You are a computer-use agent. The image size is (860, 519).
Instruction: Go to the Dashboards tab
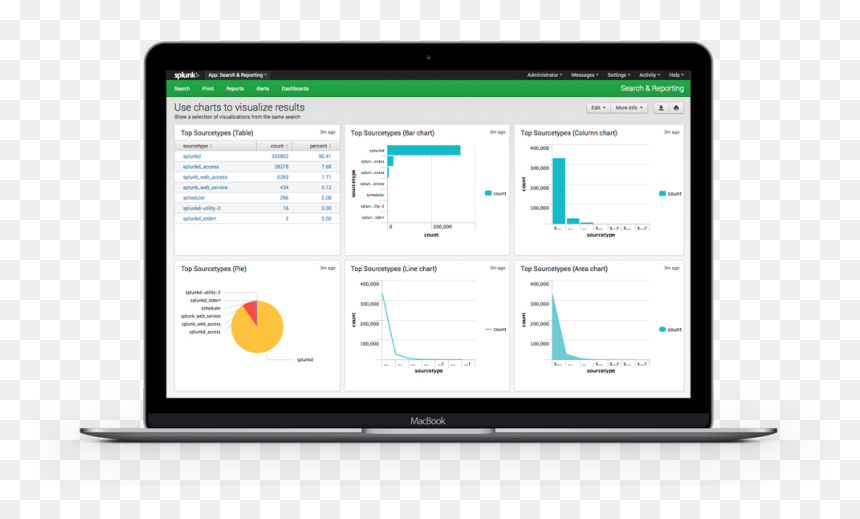tap(295, 88)
